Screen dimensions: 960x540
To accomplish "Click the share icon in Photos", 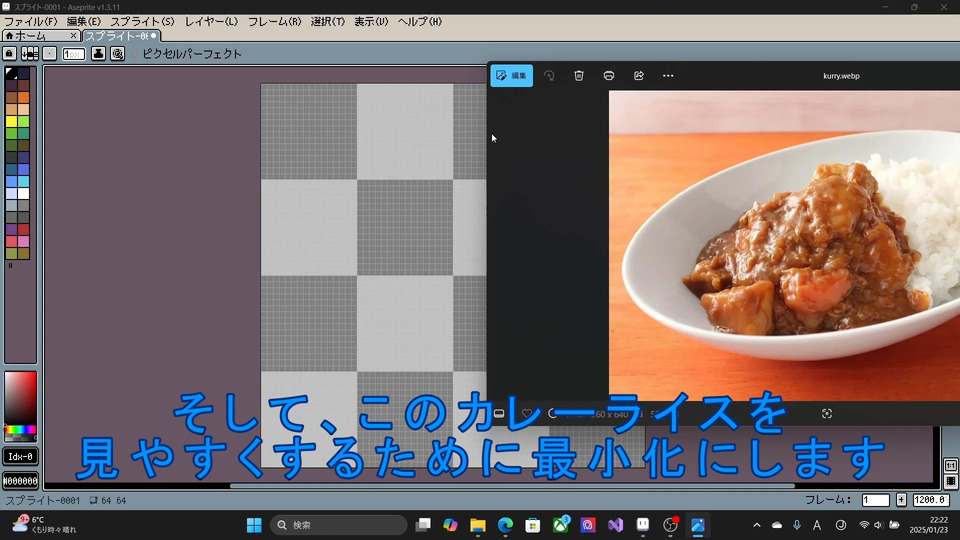I will point(638,76).
